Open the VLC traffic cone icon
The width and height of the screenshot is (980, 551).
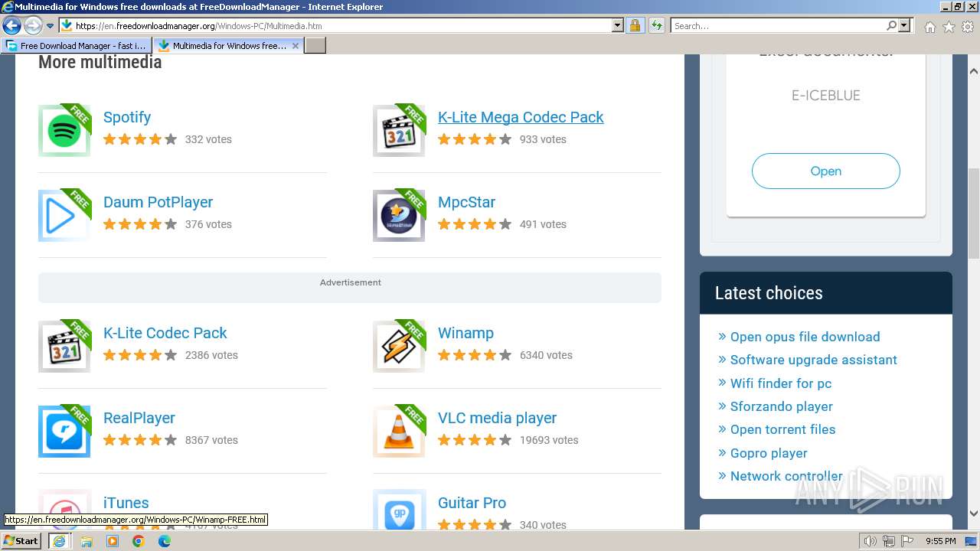click(399, 432)
